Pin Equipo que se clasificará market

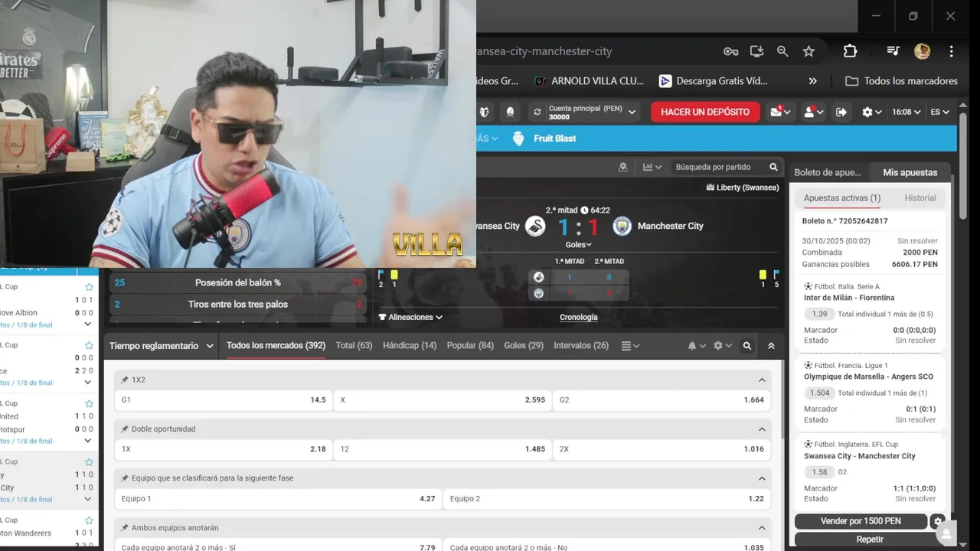tap(124, 478)
